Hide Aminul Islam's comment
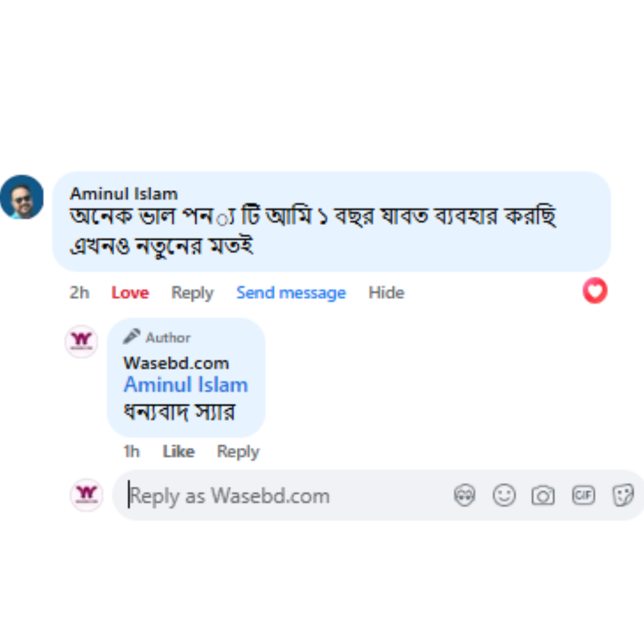The height and width of the screenshot is (644, 644). (386, 293)
